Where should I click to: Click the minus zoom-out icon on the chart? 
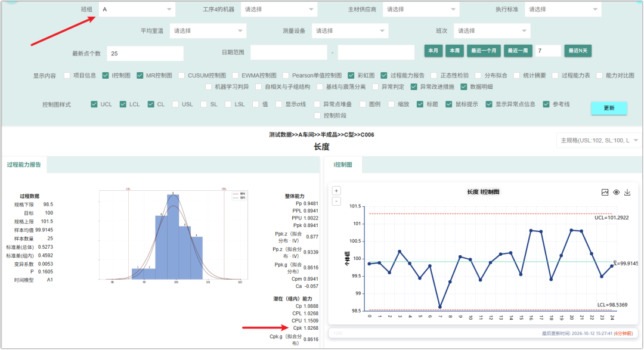(336, 202)
